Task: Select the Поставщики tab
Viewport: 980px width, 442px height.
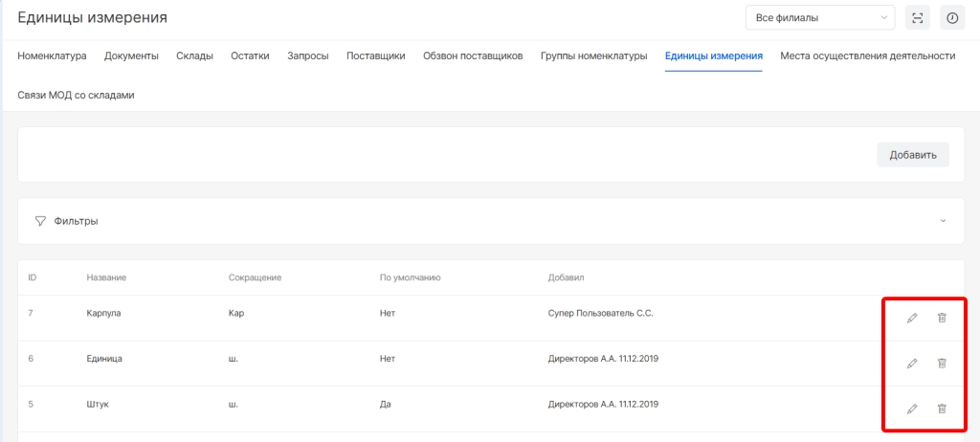Action: click(376, 55)
